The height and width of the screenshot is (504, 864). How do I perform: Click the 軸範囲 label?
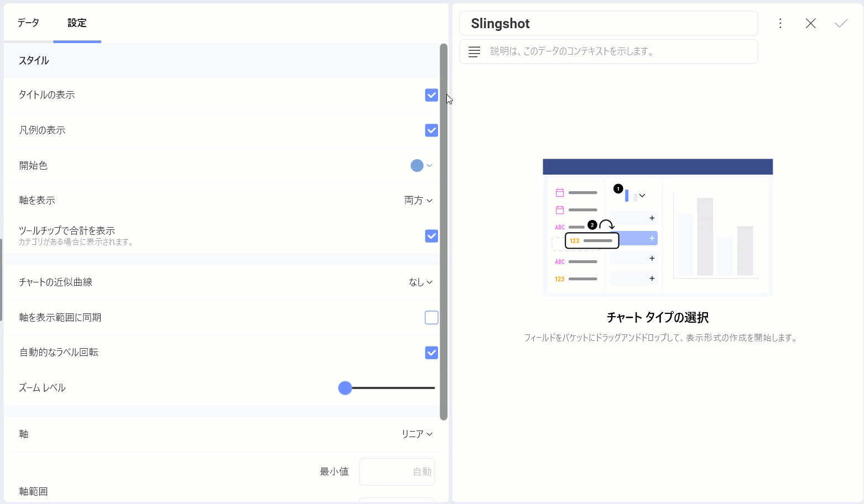(x=33, y=491)
